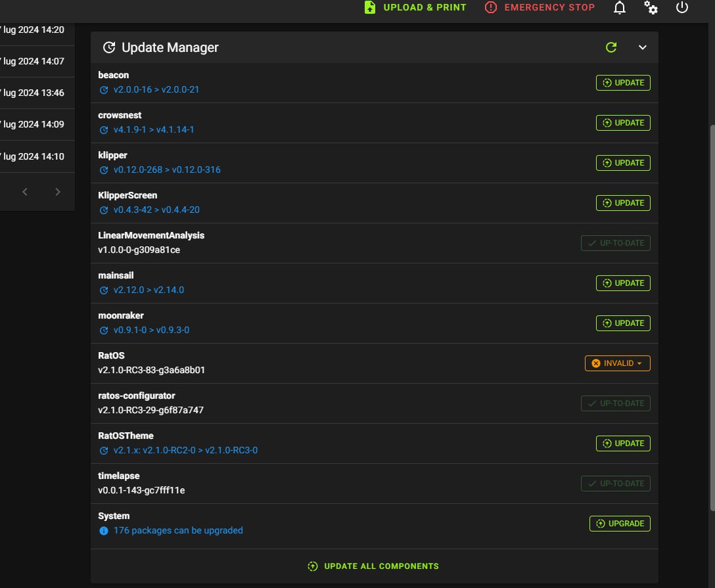Click the ratos-configurator Up-To-Date button
The height and width of the screenshot is (588, 715).
click(616, 404)
